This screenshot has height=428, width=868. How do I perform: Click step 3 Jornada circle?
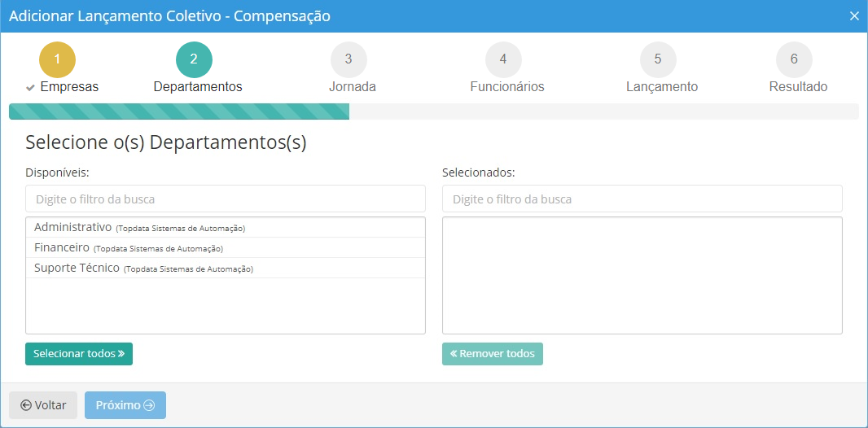coord(349,59)
